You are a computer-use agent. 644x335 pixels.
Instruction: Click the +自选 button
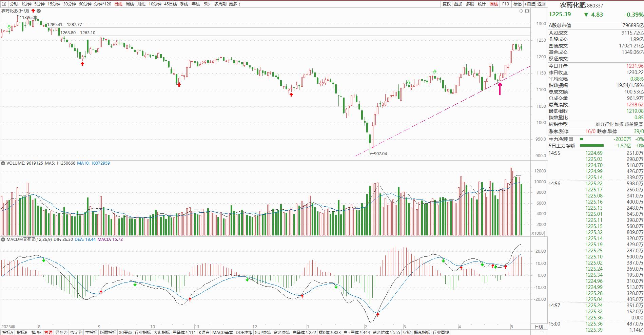tap(529, 4)
